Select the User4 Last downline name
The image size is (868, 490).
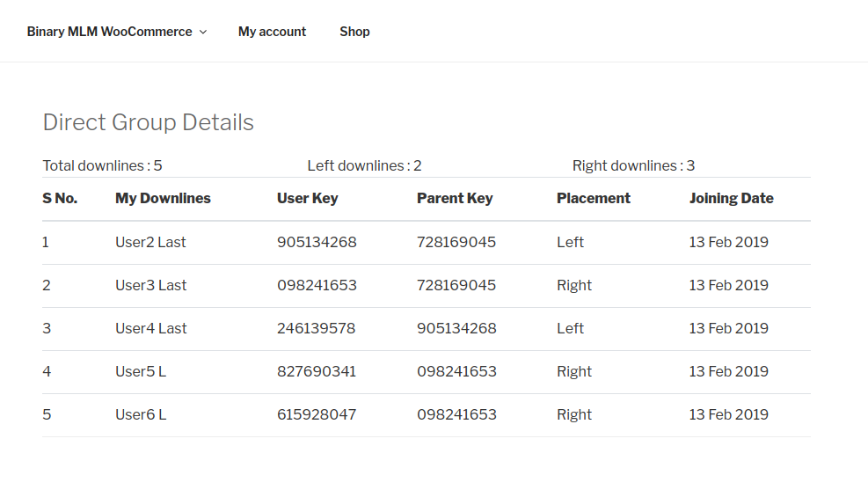[x=150, y=328]
